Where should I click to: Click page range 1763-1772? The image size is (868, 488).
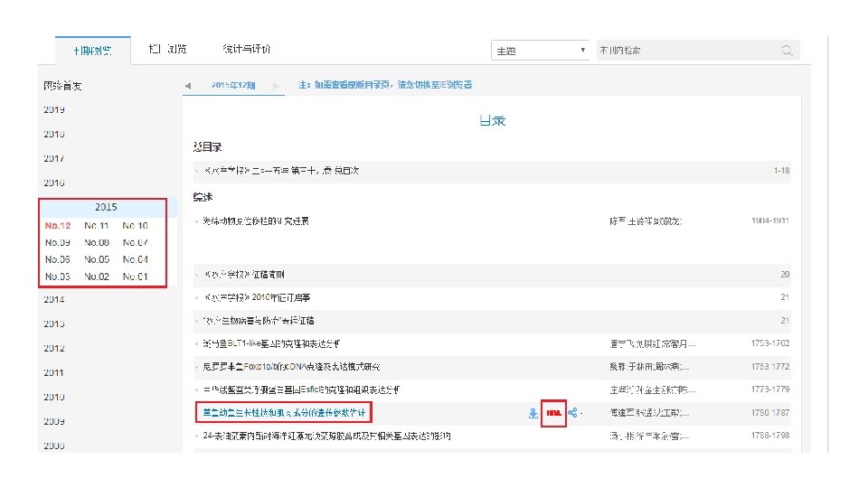770,367
